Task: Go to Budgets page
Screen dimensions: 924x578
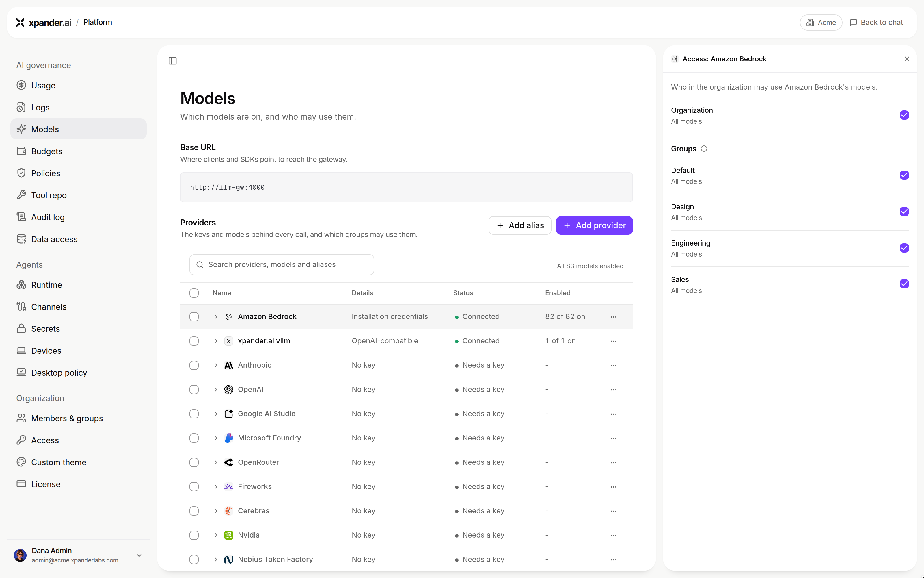Action: (x=78, y=151)
